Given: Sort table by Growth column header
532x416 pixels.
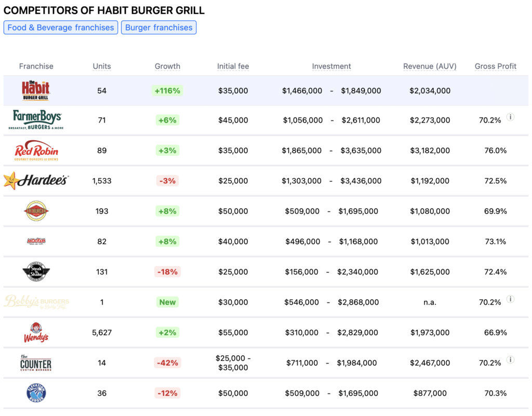Looking at the screenshot, I should [167, 66].
